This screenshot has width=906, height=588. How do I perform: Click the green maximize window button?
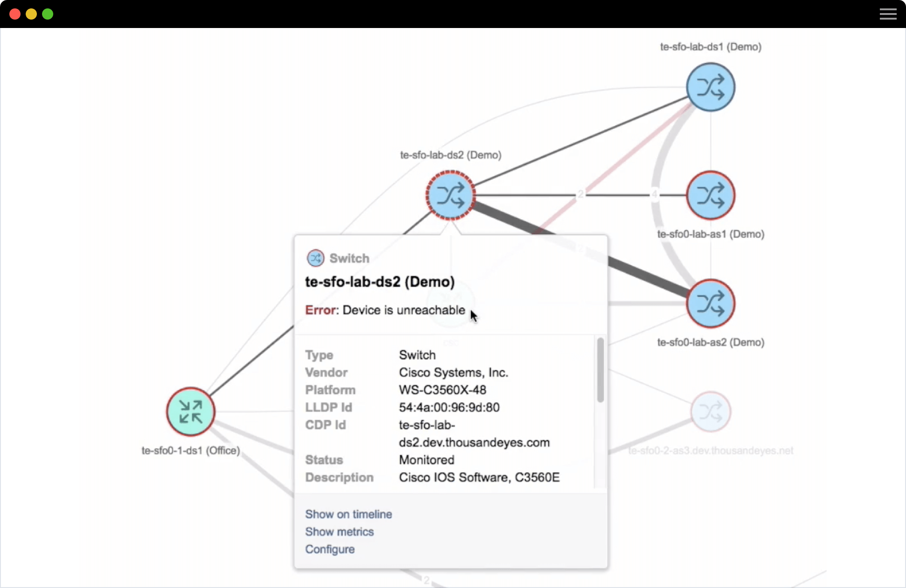[48, 14]
